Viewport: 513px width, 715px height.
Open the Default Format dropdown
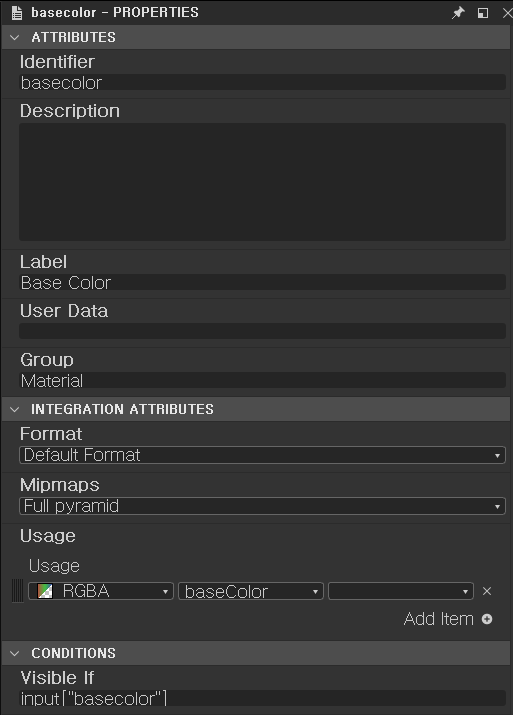click(x=262, y=455)
